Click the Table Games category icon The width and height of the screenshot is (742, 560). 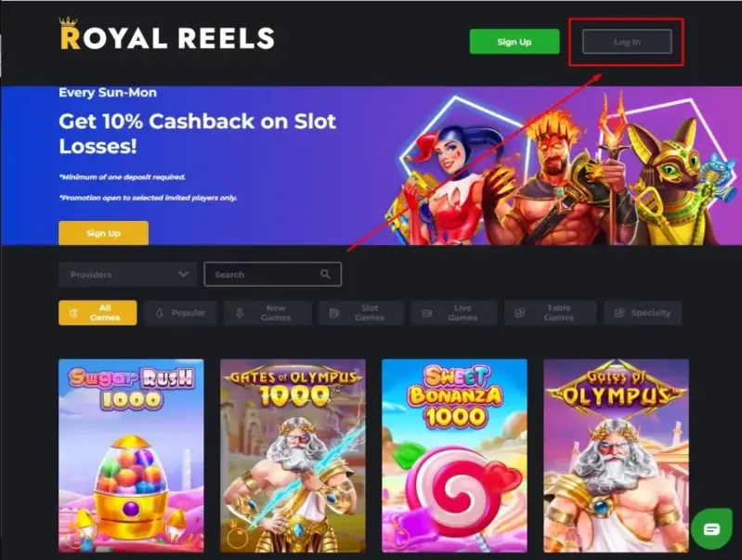coord(520,313)
